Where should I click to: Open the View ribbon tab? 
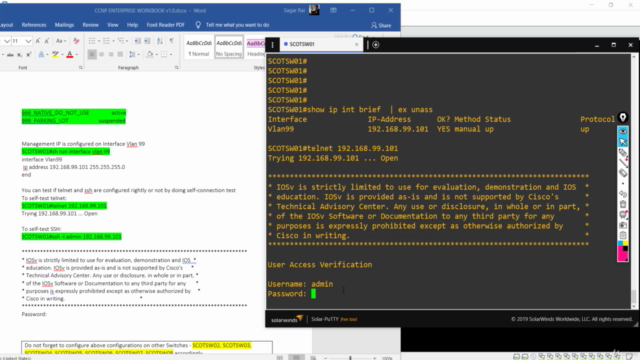[x=113, y=25]
